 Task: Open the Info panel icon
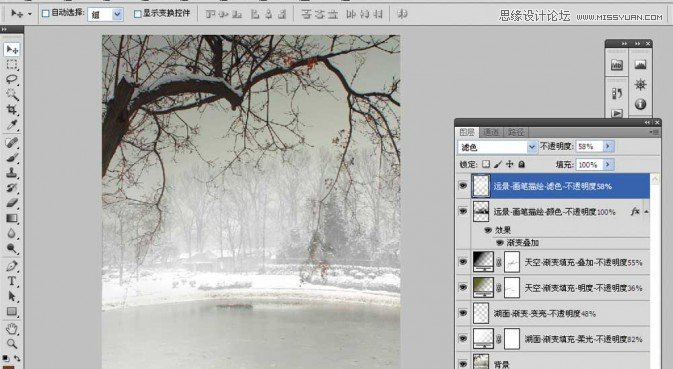tap(640, 104)
